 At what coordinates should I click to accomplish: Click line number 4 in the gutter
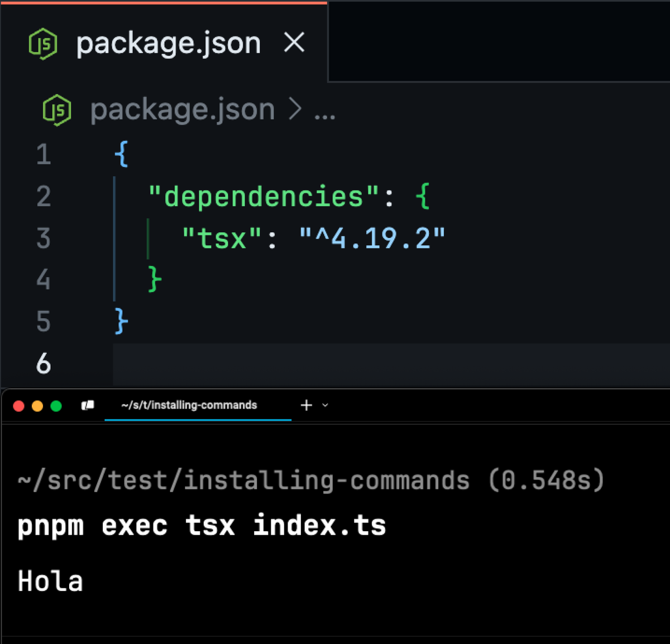(44, 280)
